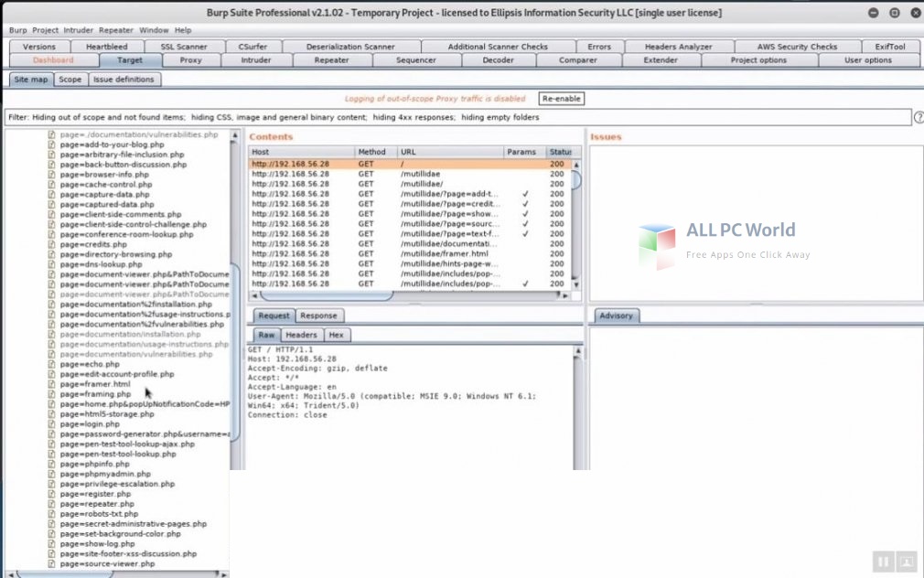Click the site map horizontal scroll right arrow
Image resolution: width=924 pixels, height=578 pixels.
223,573
